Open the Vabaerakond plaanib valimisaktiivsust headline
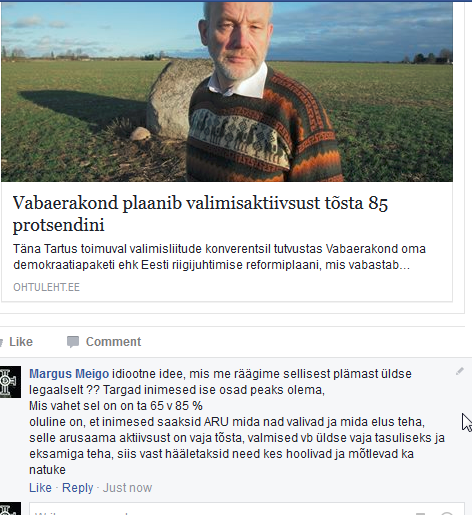The image size is (472, 515). pyautogui.click(x=200, y=213)
